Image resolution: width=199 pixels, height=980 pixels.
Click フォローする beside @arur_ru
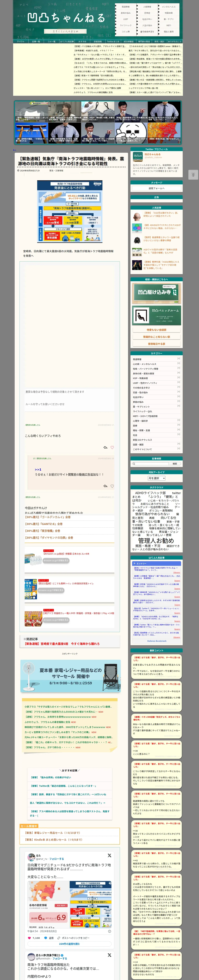click(x=56, y=859)
